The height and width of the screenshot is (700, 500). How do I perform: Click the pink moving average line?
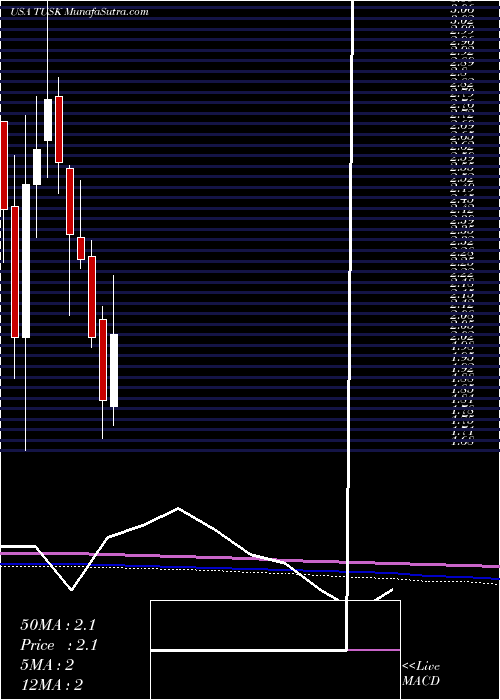(x=250, y=558)
